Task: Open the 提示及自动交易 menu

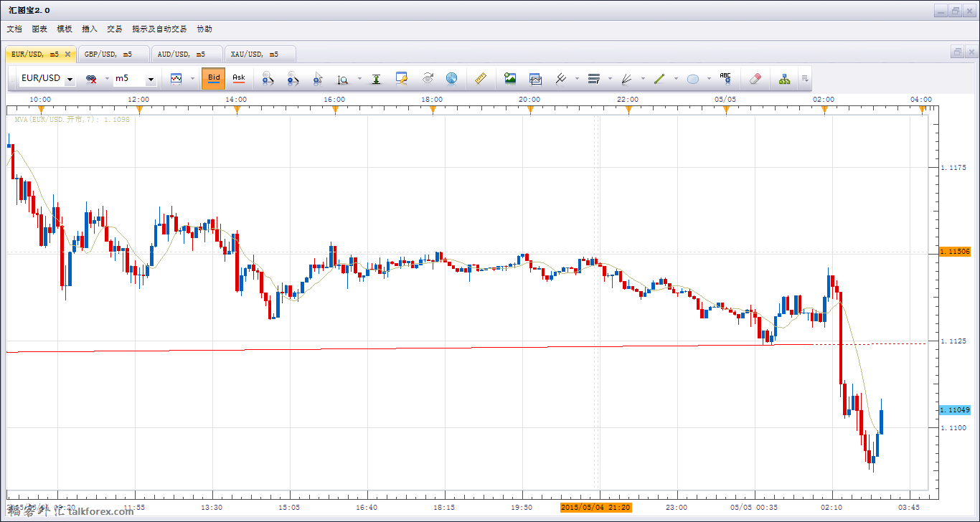Action: pyautogui.click(x=159, y=29)
